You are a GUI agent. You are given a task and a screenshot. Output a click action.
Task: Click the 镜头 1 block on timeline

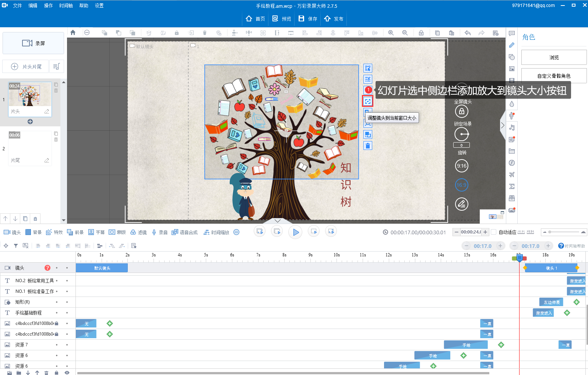click(551, 268)
